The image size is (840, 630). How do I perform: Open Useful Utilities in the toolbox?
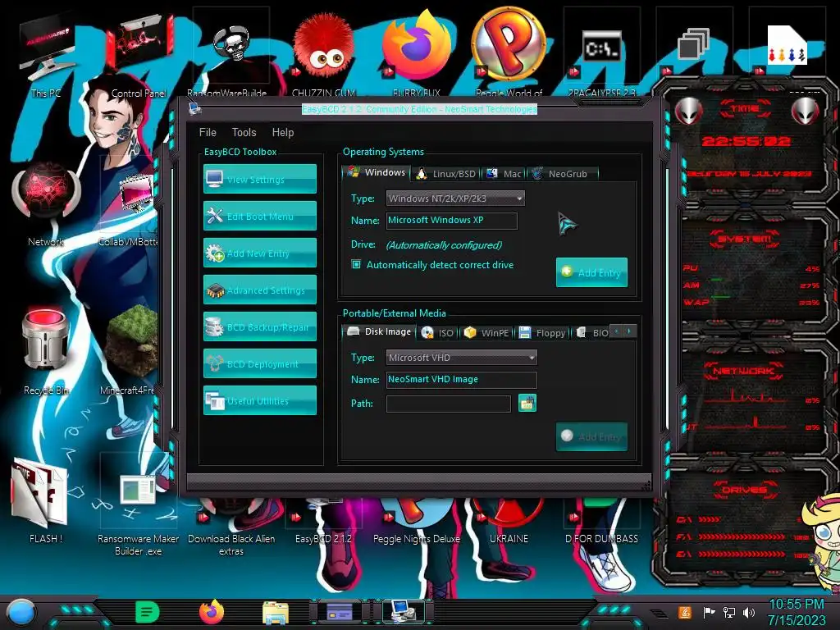260,400
